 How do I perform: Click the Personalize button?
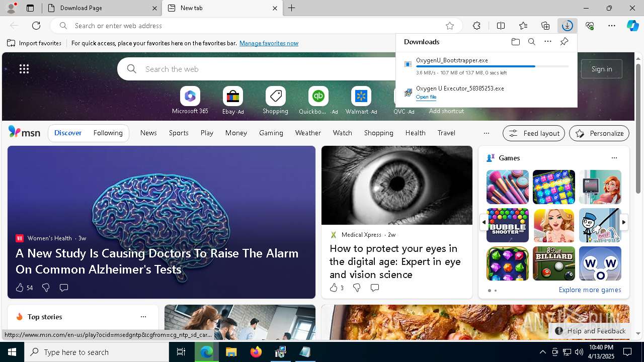coord(599,133)
